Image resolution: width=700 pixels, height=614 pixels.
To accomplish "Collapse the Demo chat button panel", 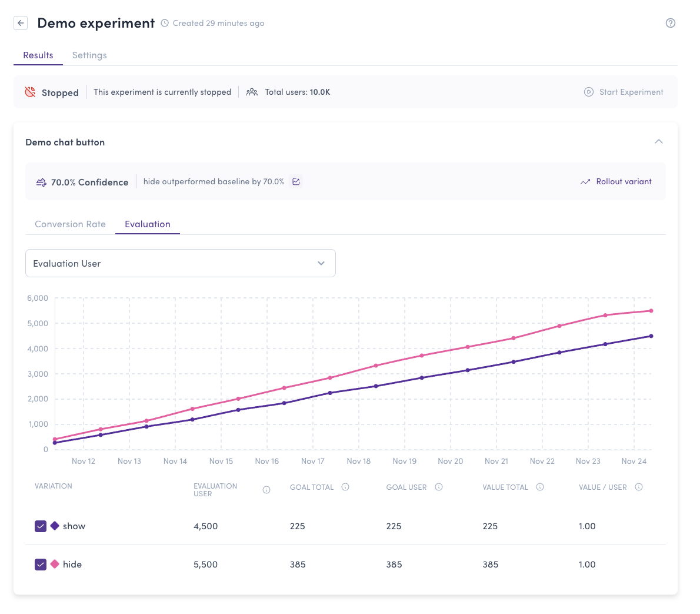I will coord(659,141).
